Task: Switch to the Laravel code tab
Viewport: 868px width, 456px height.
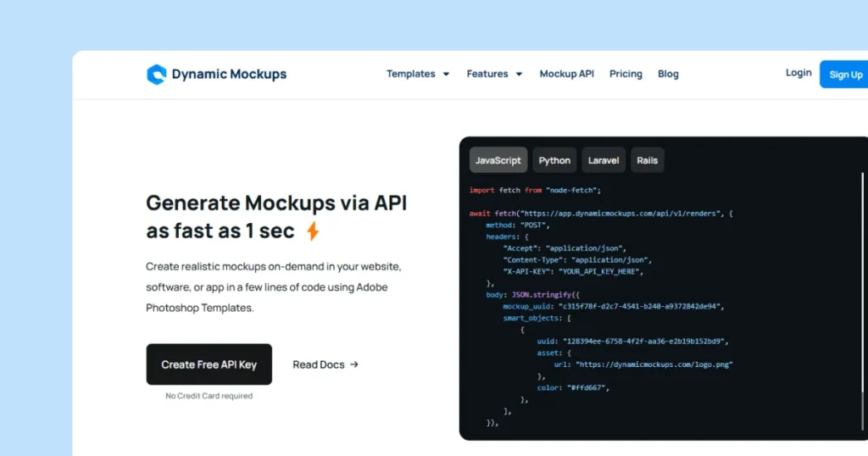Action: 604,160
